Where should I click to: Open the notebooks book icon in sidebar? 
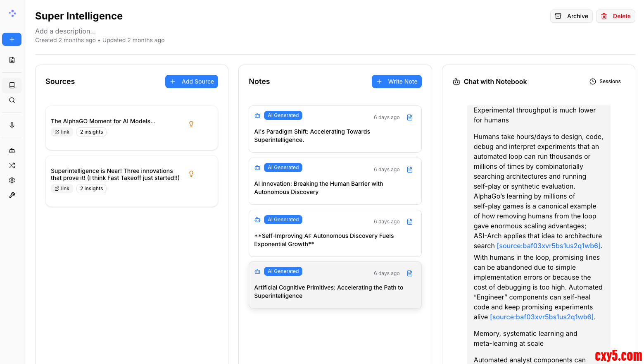click(12, 85)
